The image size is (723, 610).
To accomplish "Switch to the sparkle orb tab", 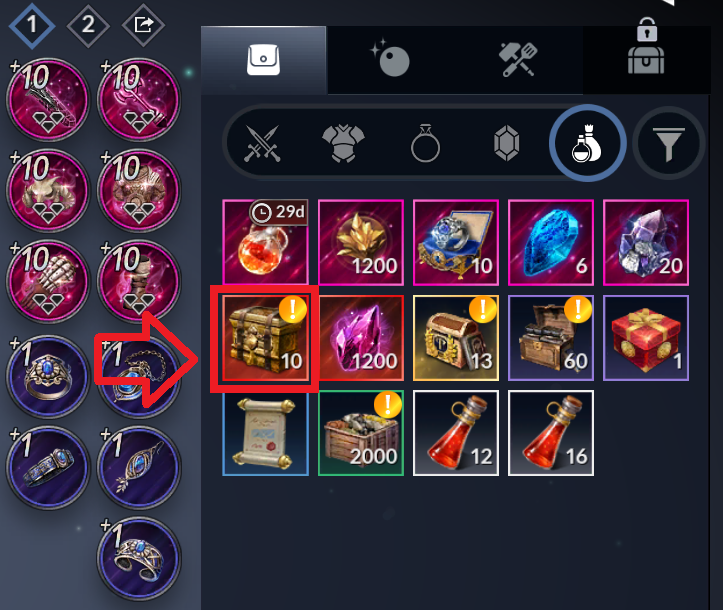I will point(391,60).
